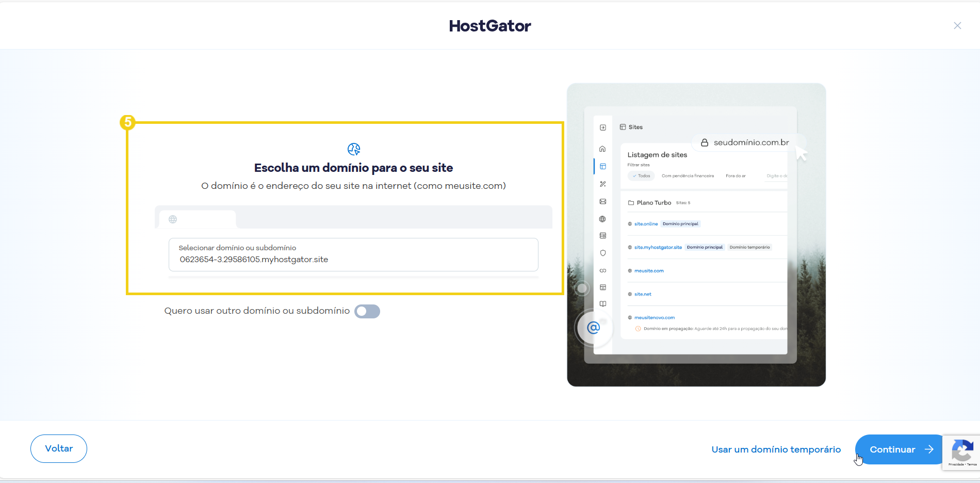
Task: Click the home icon in the illustration sidebar
Action: 602,149
